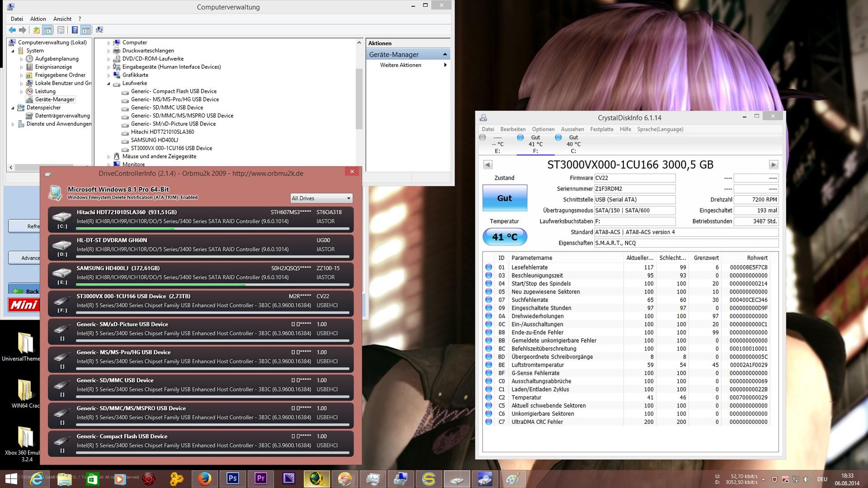Open Photoshop from the taskbar
868x488 pixels.
tap(232, 479)
